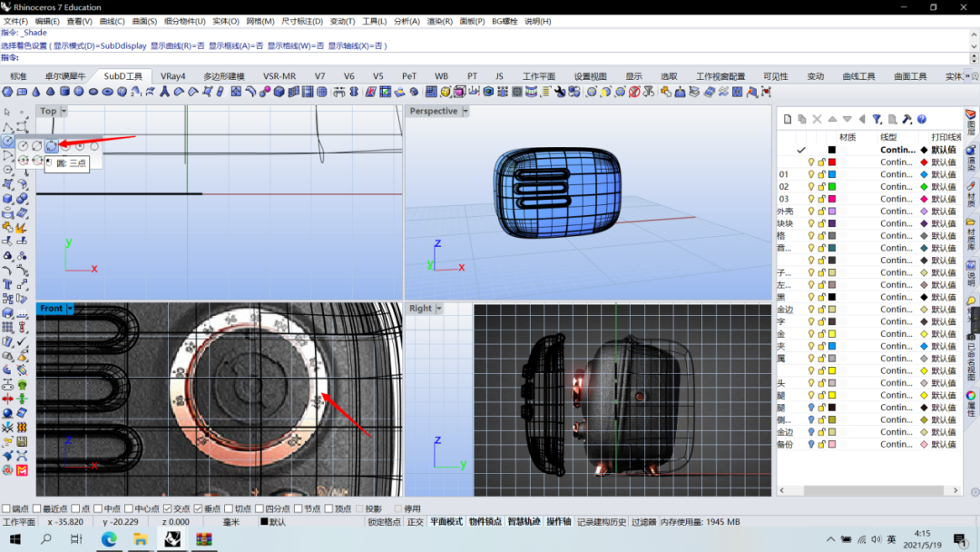Click the SubD box primitive icon
This screenshot has width=980, height=552.
(22, 92)
